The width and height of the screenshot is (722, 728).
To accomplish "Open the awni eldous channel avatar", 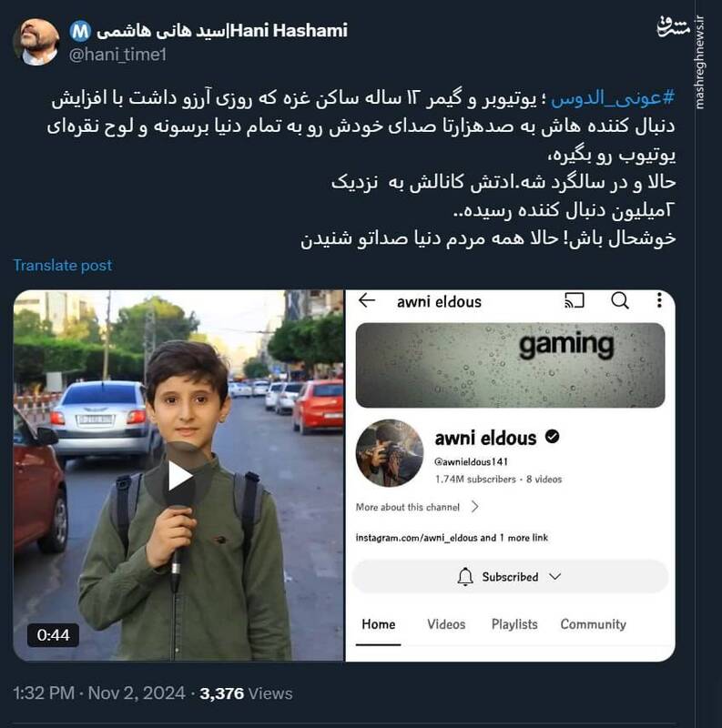I will point(390,452).
